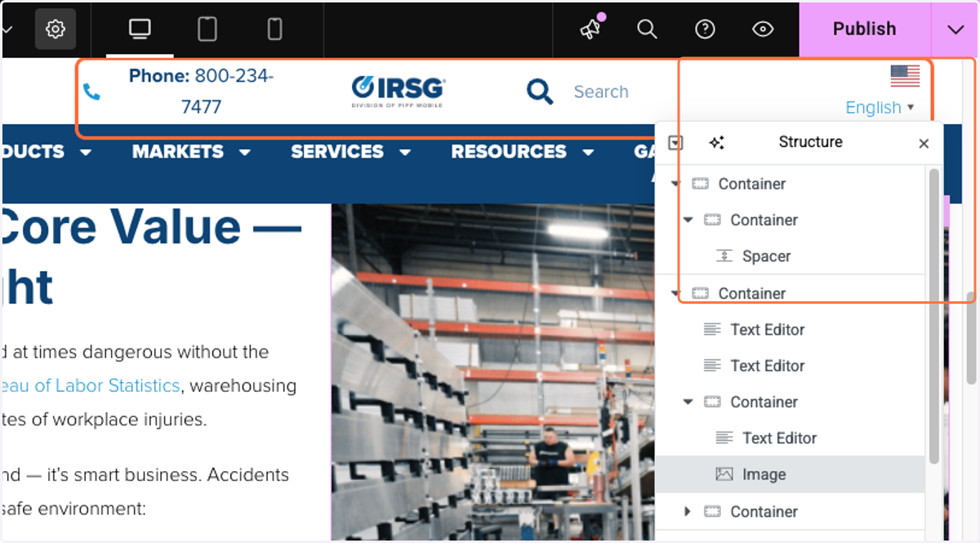Open the What's New megaphone icon
Image resolution: width=980 pixels, height=543 pixels.
pyautogui.click(x=590, y=29)
